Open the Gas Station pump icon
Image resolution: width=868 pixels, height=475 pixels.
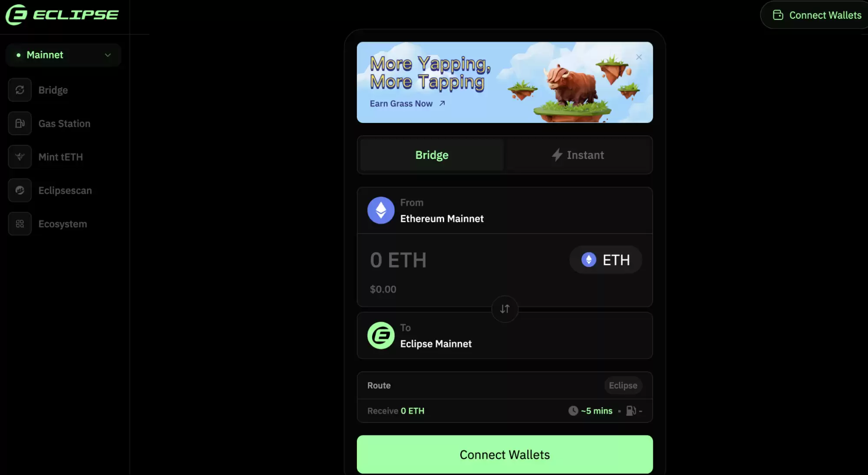(x=20, y=123)
